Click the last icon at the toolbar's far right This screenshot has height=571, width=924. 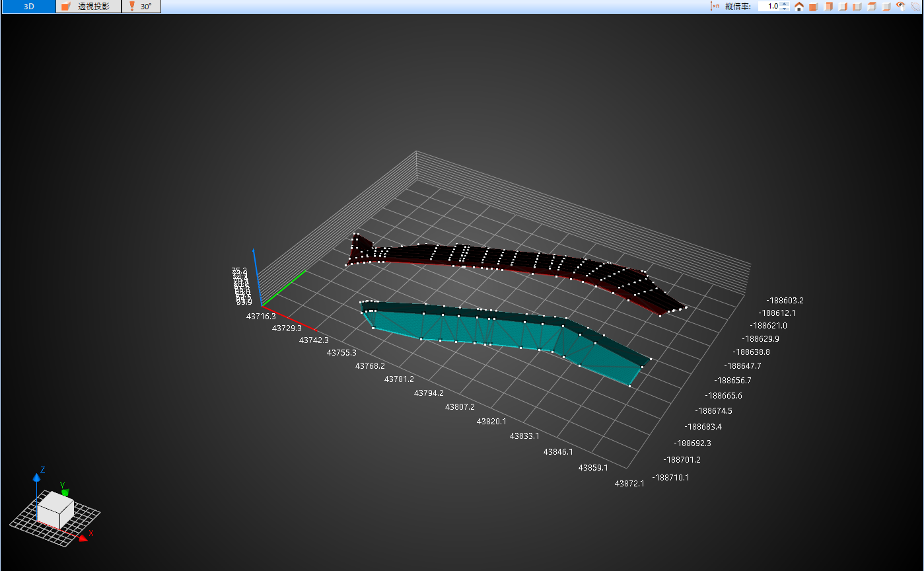click(x=915, y=7)
